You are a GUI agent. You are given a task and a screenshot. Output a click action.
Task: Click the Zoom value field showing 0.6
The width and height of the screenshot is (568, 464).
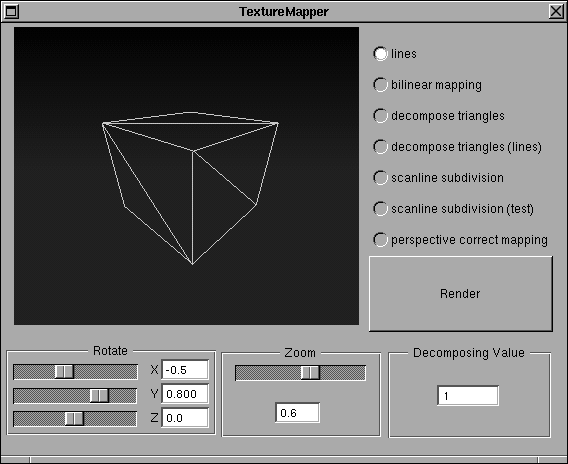[x=297, y=413]
